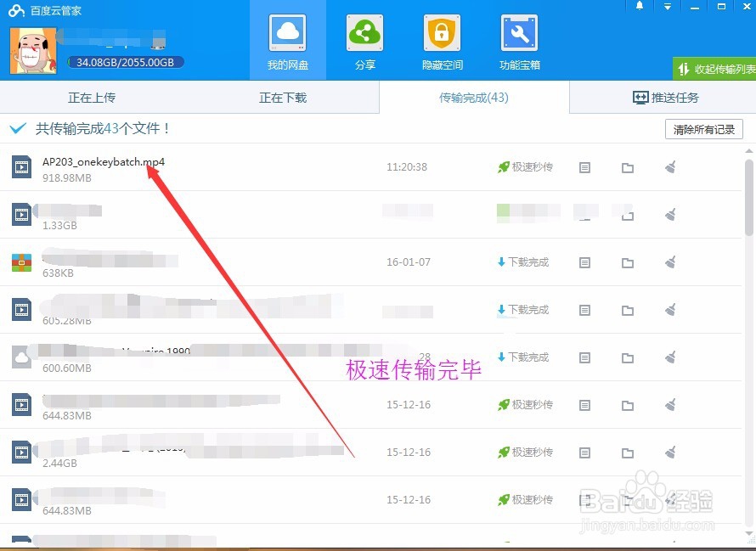This screenshot has width=756, height=551.
Task: Open folder of the 600.60MB file
Action: click(x=627, y=357)
